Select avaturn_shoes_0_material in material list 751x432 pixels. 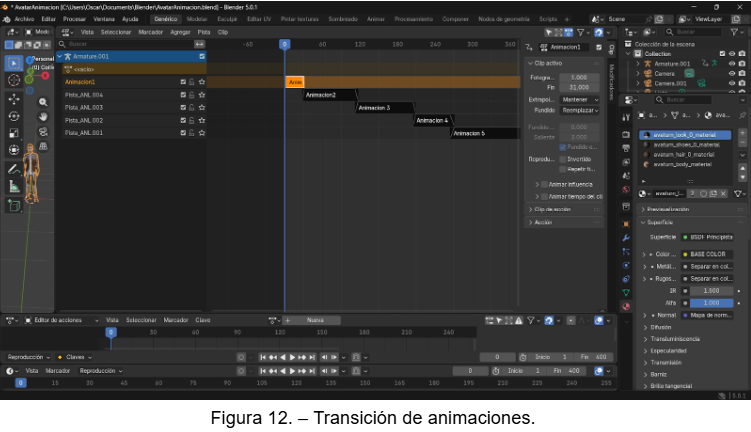click(686, 145)
